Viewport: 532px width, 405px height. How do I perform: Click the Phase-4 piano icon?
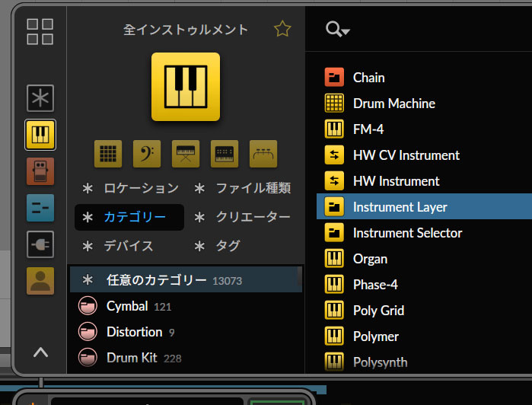tap(334, 285)
